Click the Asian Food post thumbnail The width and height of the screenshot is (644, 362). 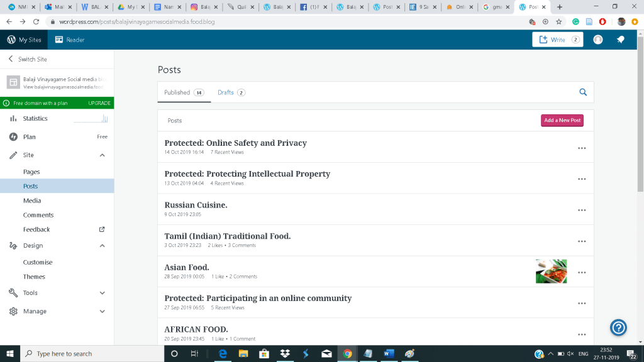[x=551, y=271]
